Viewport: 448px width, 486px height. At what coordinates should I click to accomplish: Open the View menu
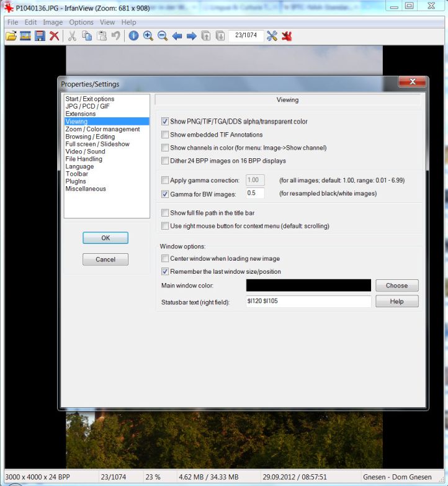click(x=107, y=22)
